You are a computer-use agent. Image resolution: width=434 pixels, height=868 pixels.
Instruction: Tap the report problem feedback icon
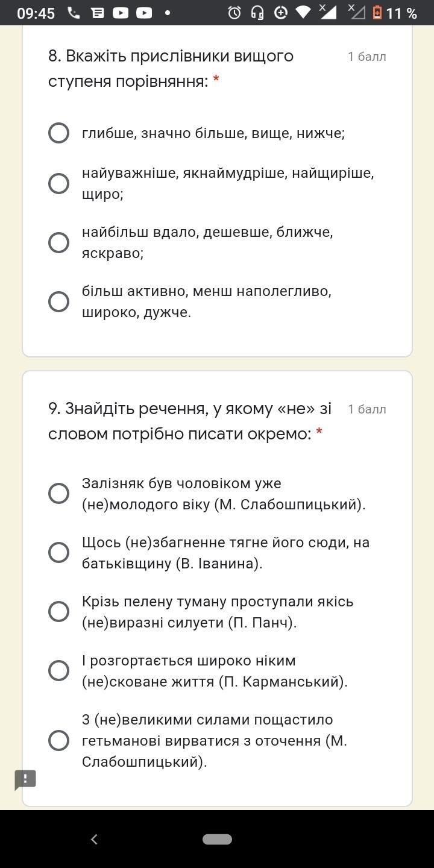[x=25, y=779]
